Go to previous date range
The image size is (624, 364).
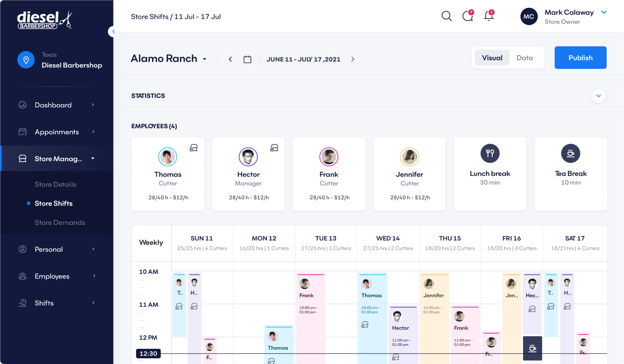click(x=230, y=59)
